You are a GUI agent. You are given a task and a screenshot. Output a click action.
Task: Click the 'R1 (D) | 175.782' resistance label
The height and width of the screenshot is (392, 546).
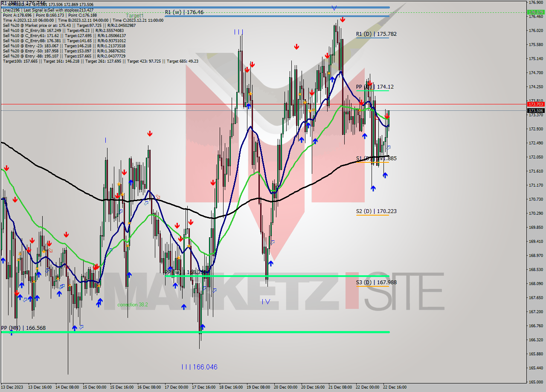(377, 34)
